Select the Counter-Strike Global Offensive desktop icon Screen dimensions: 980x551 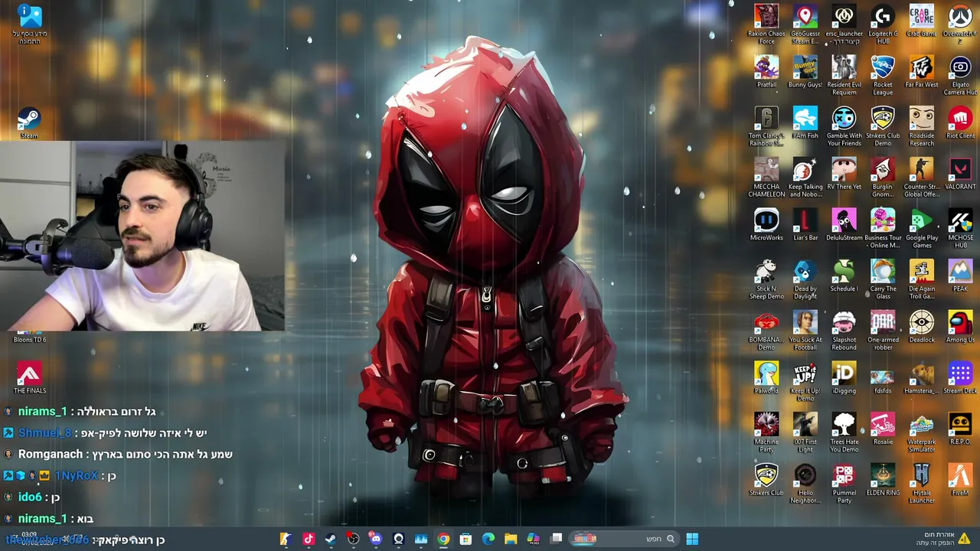point(921,178)
